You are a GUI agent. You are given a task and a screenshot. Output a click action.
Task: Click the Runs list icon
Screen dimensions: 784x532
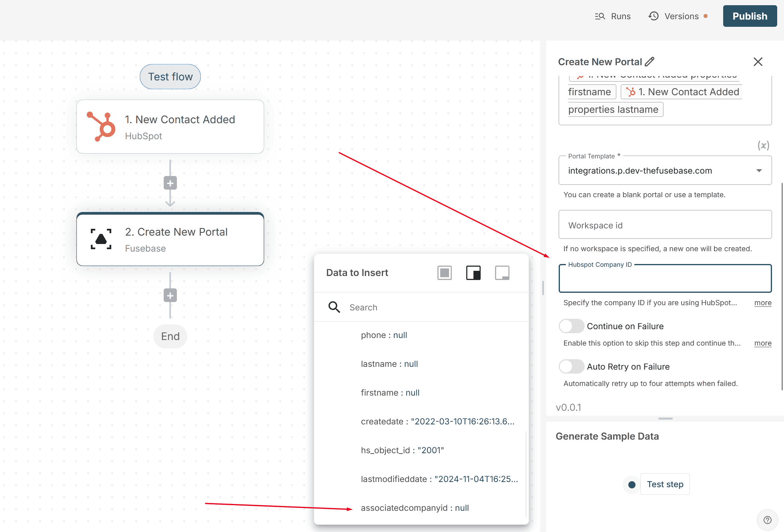click(600, 16)
